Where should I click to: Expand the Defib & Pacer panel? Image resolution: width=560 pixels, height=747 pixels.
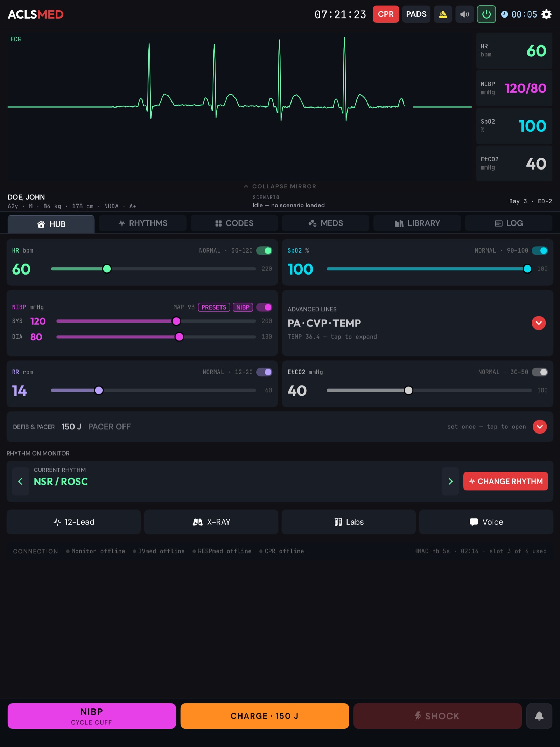[x=540, y=427]
